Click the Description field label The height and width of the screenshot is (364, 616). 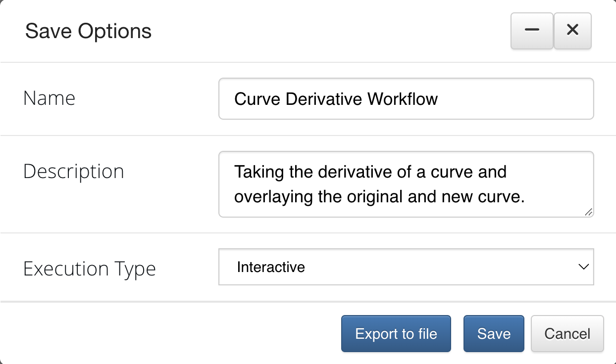click(74, 172)
